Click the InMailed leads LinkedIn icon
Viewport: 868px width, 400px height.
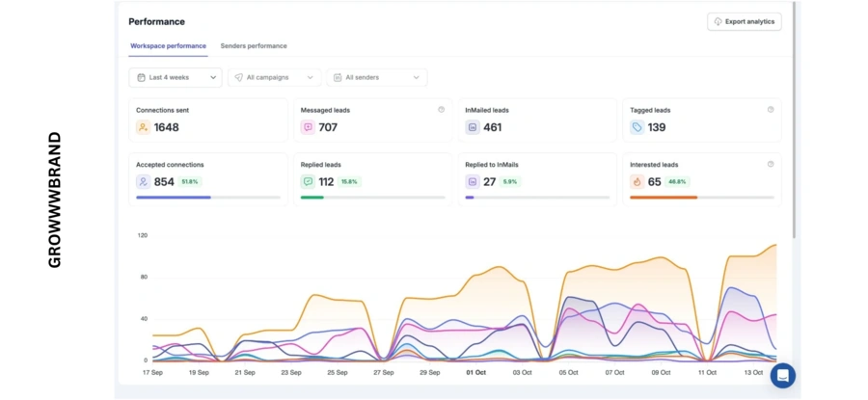(x=473, y=127)
